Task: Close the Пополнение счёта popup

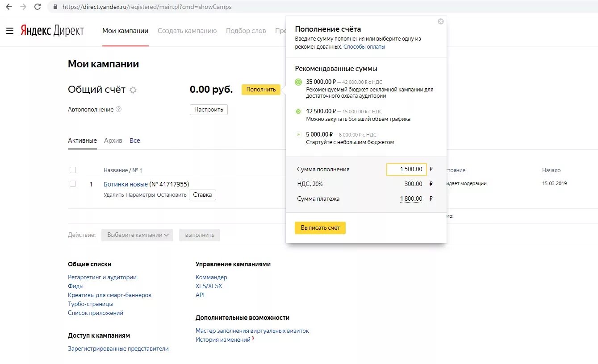Action: click(441, 21)
